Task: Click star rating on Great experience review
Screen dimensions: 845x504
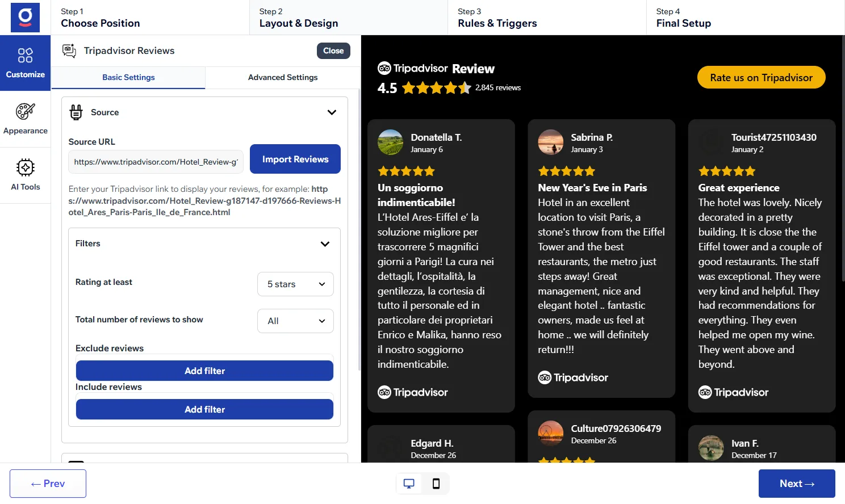Action: click(x=727, y=171)
